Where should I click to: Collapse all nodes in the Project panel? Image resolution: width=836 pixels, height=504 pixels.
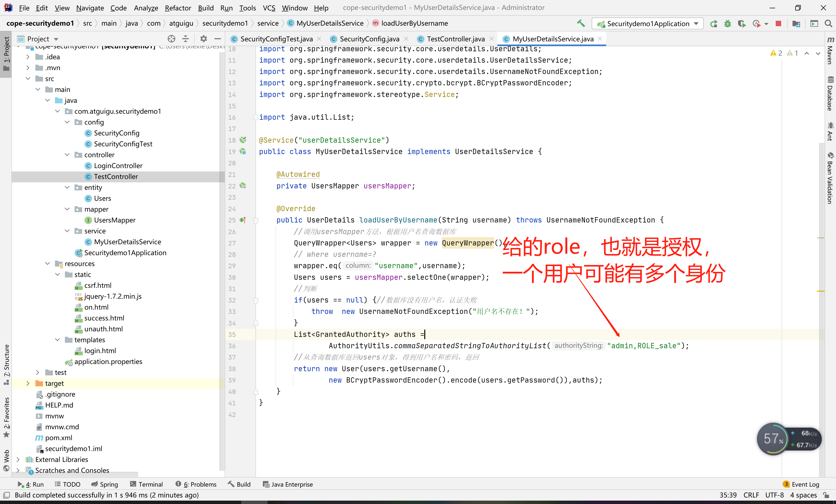click(186, 39)
